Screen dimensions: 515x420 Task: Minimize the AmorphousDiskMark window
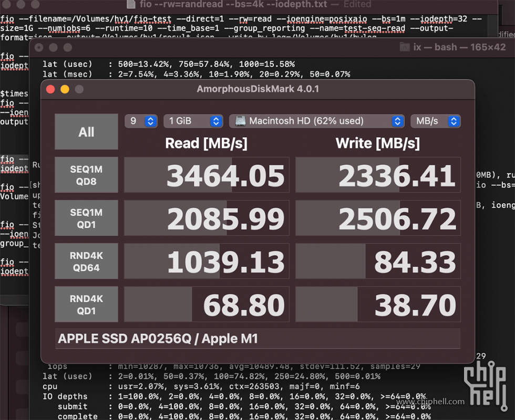(x=65, y=89)
